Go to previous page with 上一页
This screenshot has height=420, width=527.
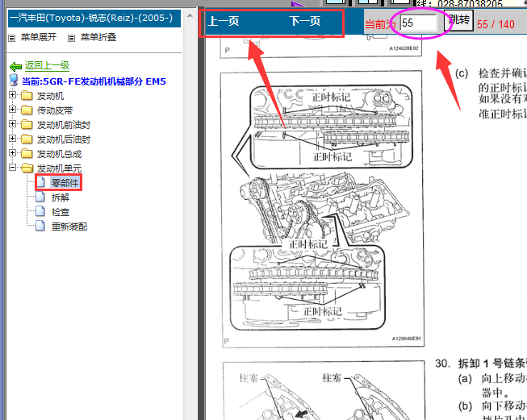pyautogui.click(x=224, y=22)
